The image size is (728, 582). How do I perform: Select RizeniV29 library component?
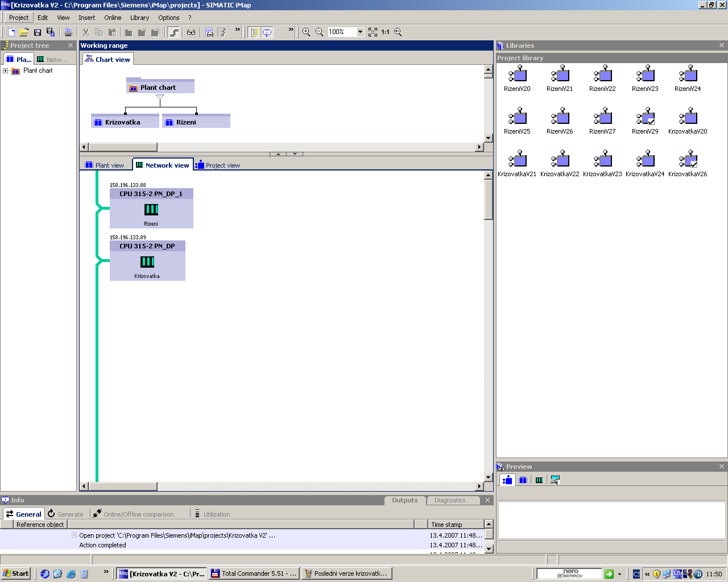(645, 122)
